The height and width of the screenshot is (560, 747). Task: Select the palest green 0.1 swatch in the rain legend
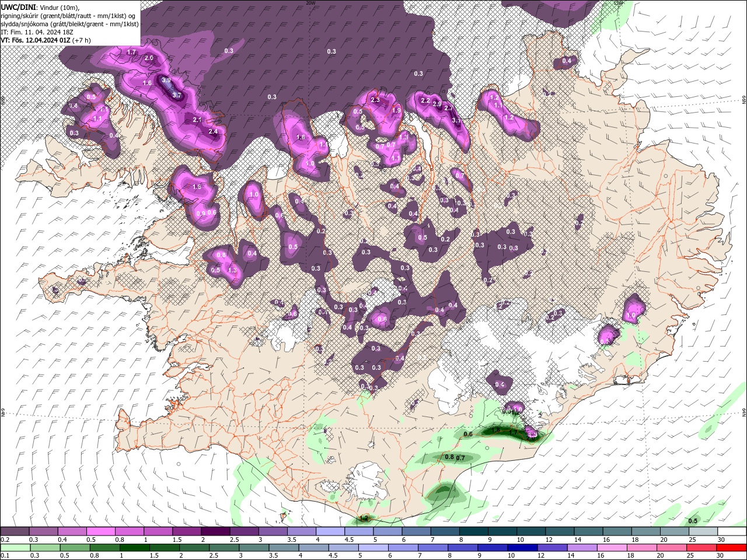pos(15,548)
